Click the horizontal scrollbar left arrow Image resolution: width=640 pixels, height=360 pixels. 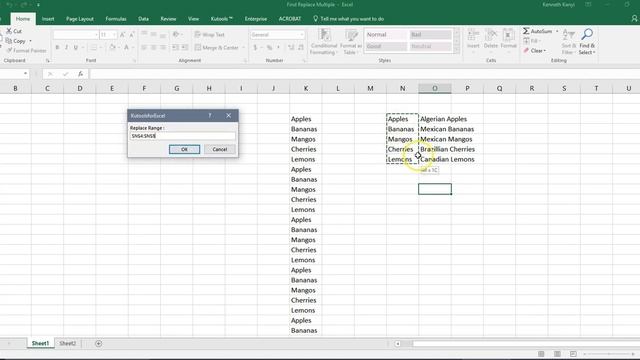click(398, 344)
